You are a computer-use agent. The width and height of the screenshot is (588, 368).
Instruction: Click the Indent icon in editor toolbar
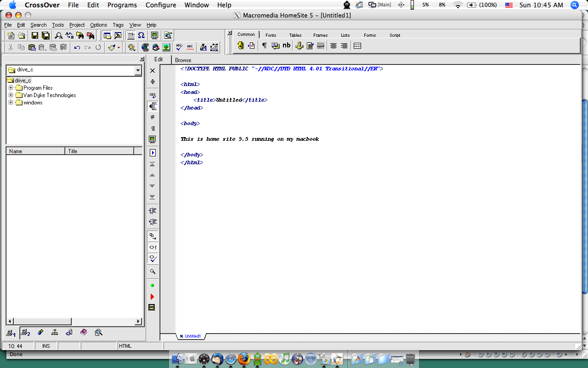[153, 211]
